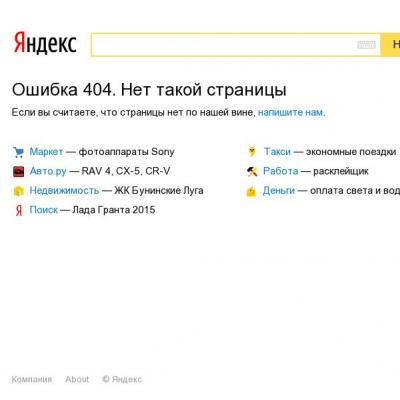Open the About footer link
Screen dimensions: 400x400
[x=77, y=379]
